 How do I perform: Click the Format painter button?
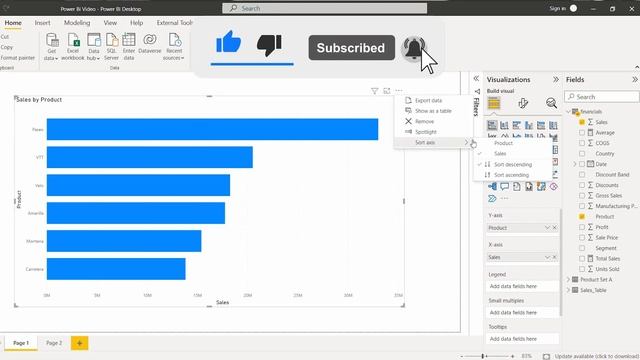18,58
